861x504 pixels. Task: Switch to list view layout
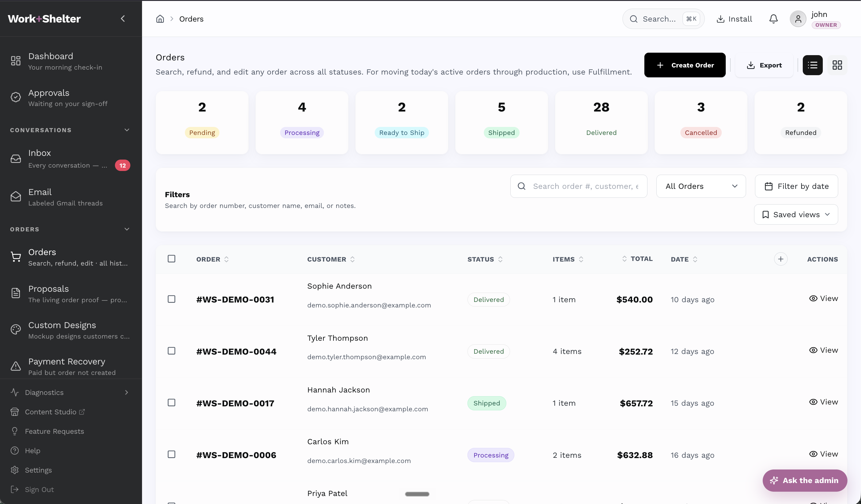click(x=813, y=65)
